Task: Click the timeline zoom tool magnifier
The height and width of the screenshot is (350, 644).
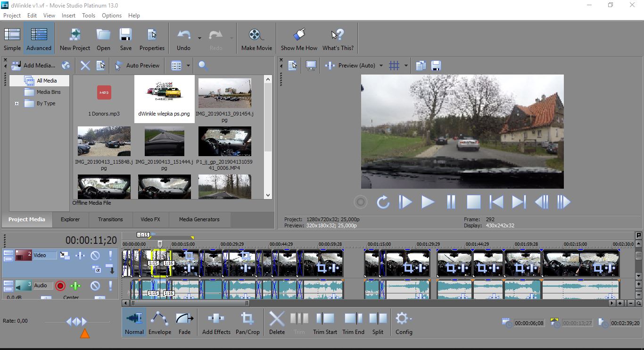Action: coord(638,303)
